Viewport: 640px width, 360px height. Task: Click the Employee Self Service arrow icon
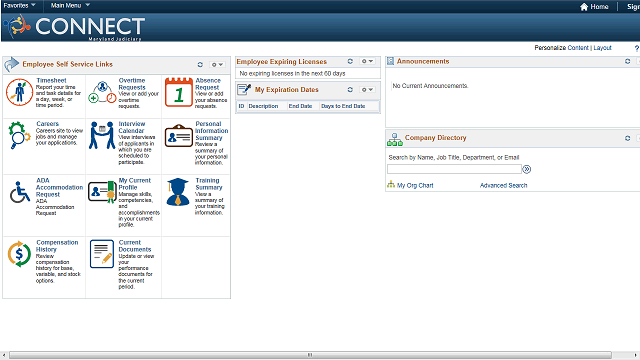[11, 64]
